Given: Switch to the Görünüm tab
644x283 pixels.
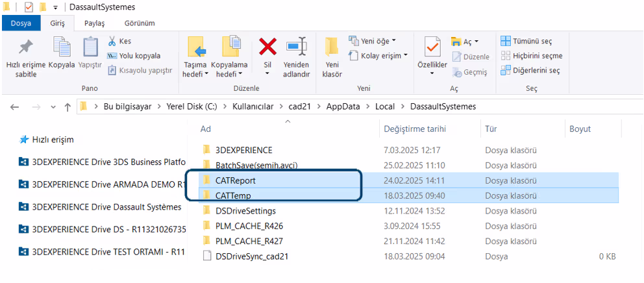Looking at the screenshot, I should click(140, 23).
